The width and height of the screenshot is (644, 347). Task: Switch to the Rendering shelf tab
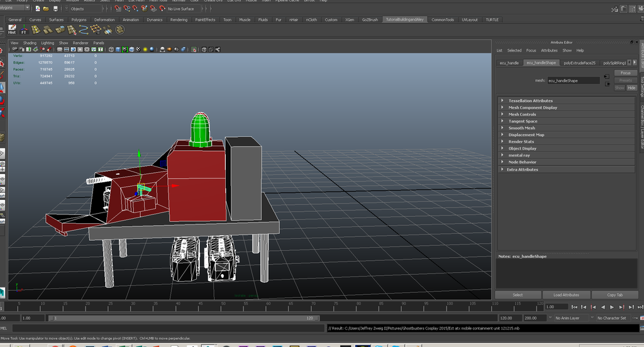click(179, 19)
